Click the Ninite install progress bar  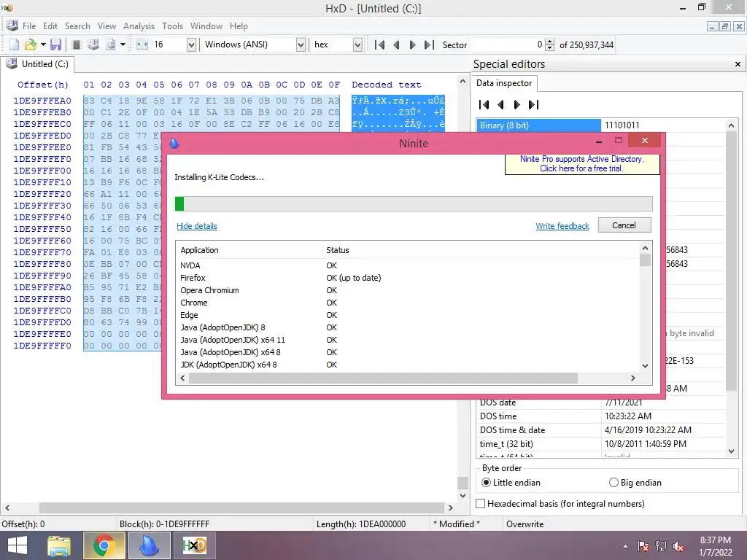tap(414, 204)
